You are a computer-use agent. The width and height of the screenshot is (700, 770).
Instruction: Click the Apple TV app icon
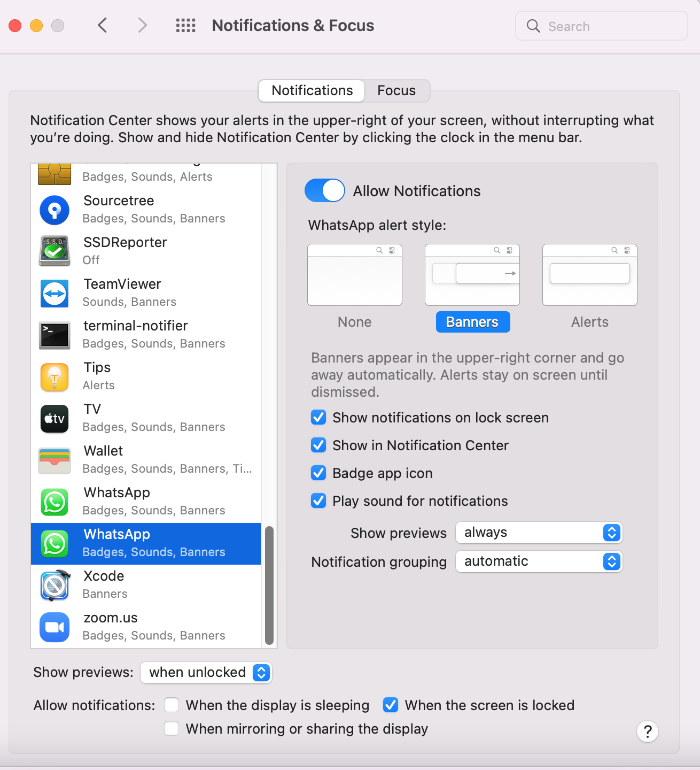[55, 419]
